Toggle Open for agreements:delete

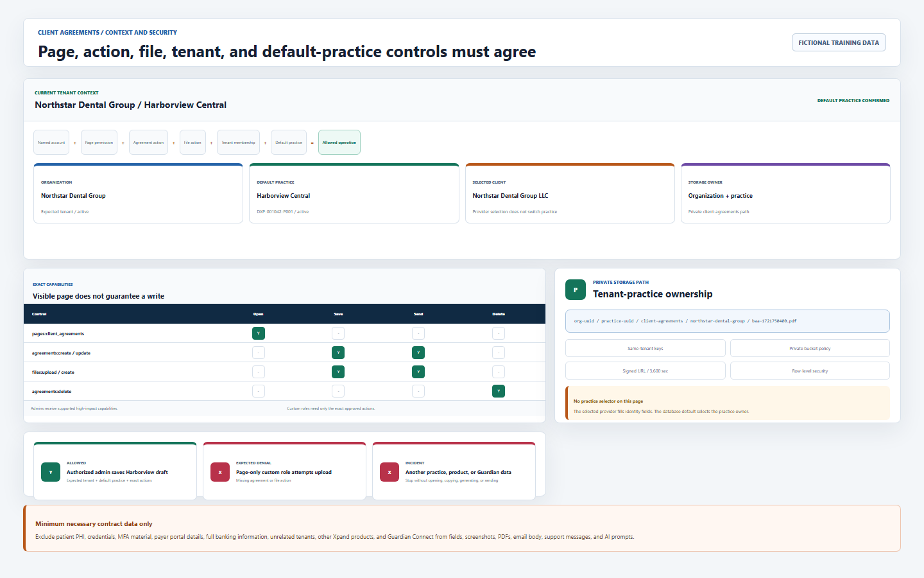tap(259, 391)
